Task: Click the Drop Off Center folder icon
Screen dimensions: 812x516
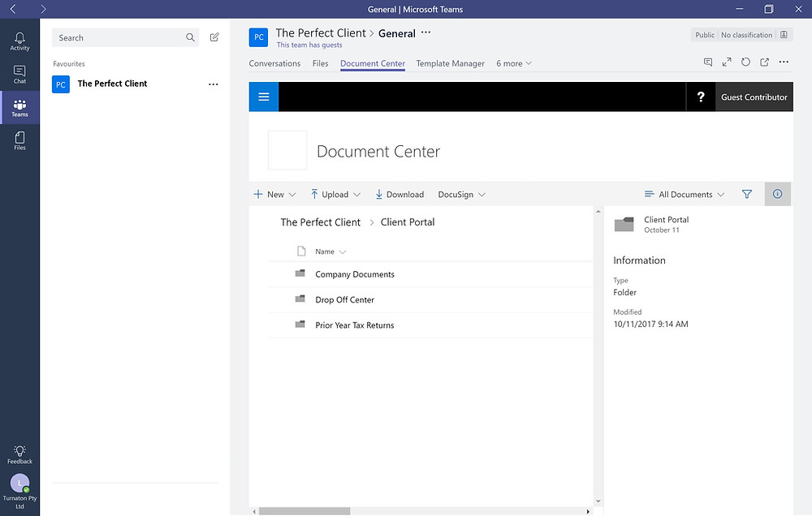Action: pyautogui.click(x=300, y=299)
